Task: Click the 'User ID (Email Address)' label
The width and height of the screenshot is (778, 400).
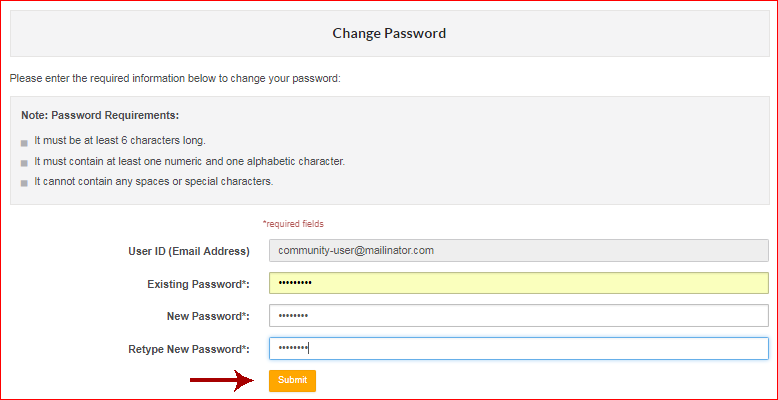Action: [181, 251]
